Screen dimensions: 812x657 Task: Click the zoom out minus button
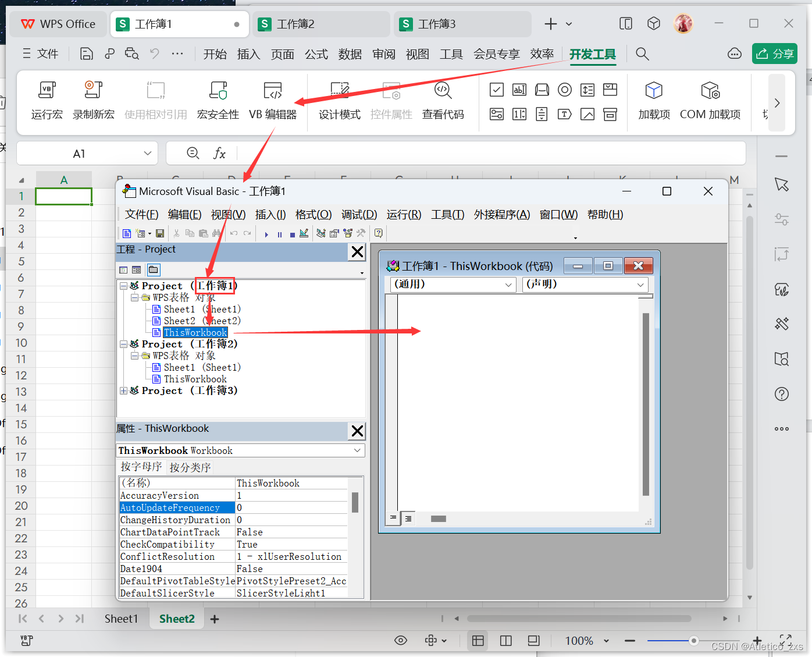(x=630, y=641)
